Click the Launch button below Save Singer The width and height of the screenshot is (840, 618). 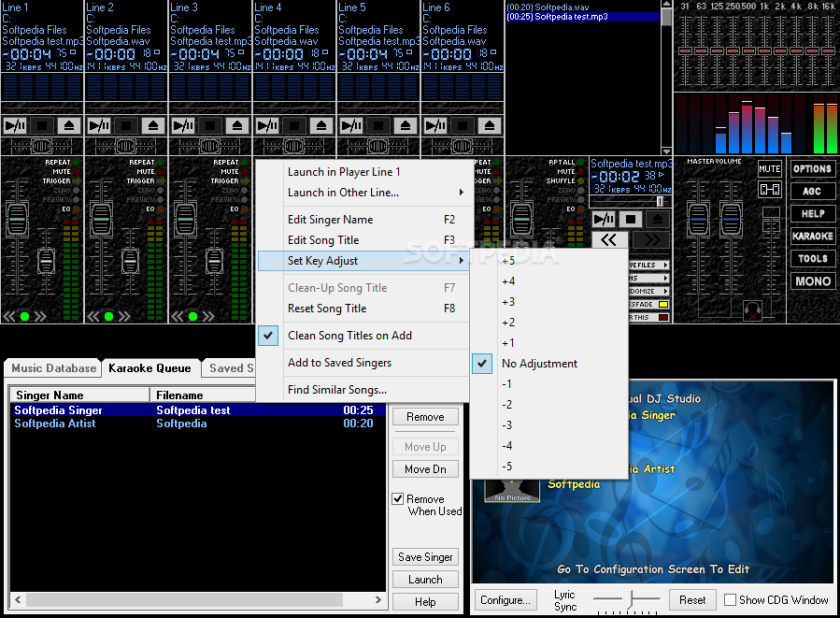pyautogui.click(x=425, y=580)
